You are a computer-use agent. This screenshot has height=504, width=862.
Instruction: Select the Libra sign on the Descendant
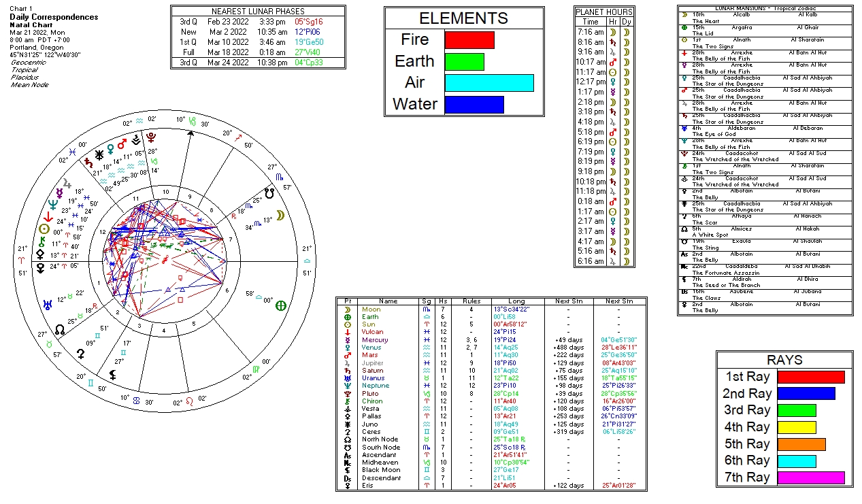[307, 261]
